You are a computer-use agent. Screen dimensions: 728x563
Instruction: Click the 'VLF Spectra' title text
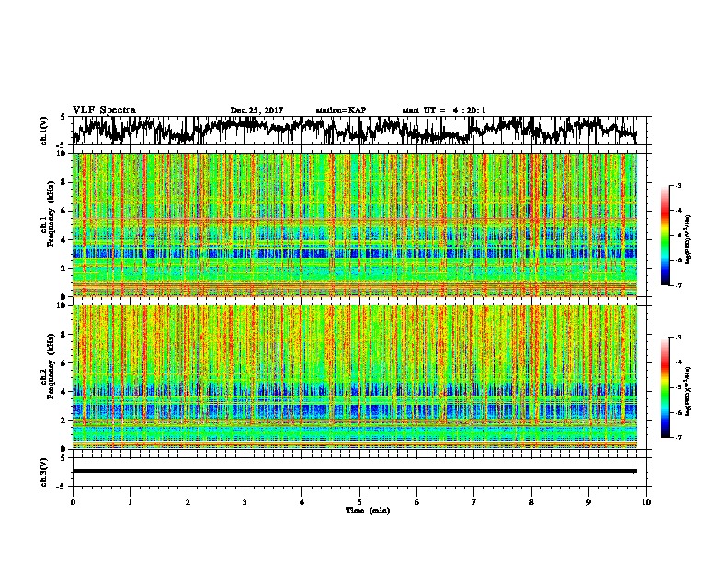104,110
